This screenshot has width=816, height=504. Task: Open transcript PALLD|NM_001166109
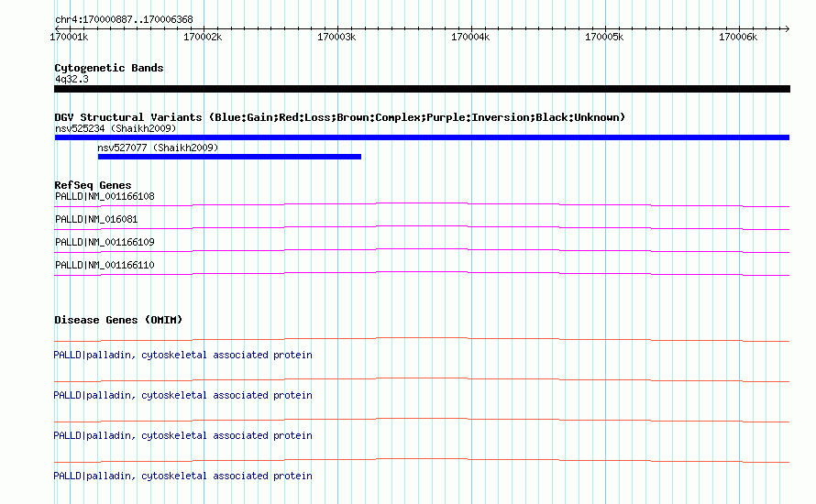click(105, 242)
